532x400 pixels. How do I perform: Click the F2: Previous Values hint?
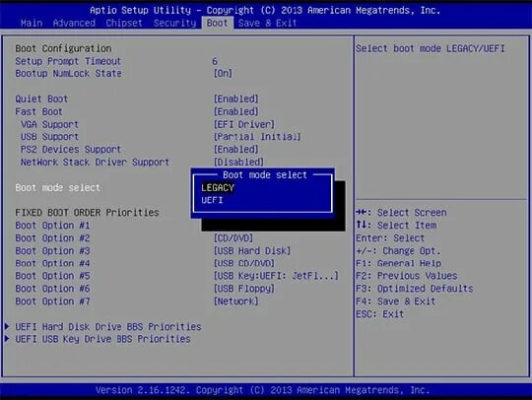point(407,276)
